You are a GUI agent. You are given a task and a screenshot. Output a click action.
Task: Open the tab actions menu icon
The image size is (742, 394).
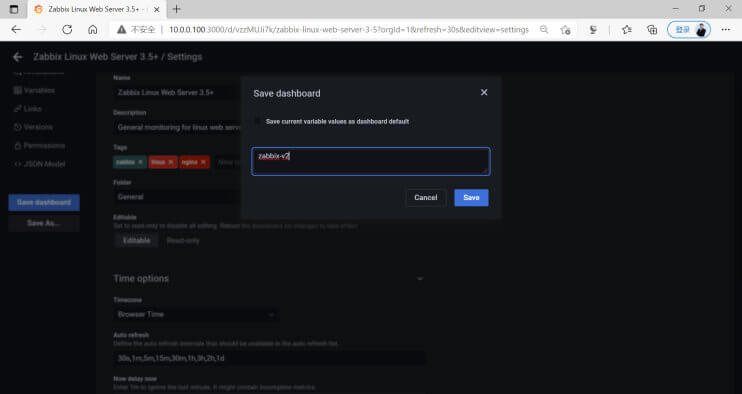point(14,9)
